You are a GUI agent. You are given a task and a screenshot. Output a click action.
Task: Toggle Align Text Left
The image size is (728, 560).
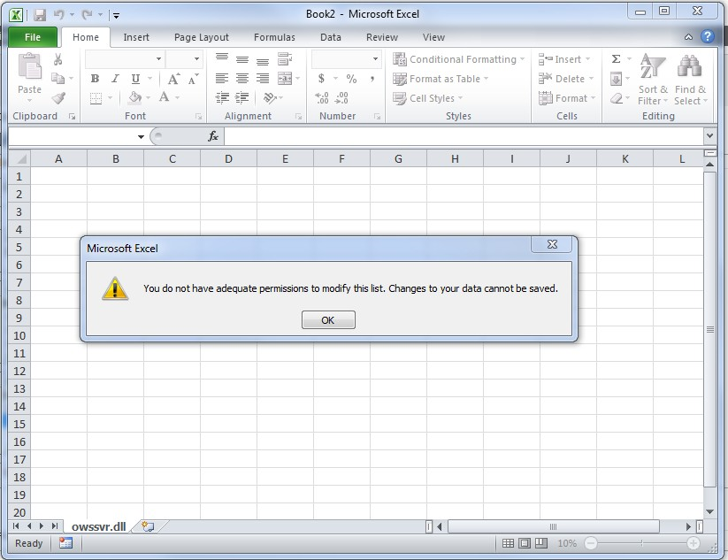[222, 79]
